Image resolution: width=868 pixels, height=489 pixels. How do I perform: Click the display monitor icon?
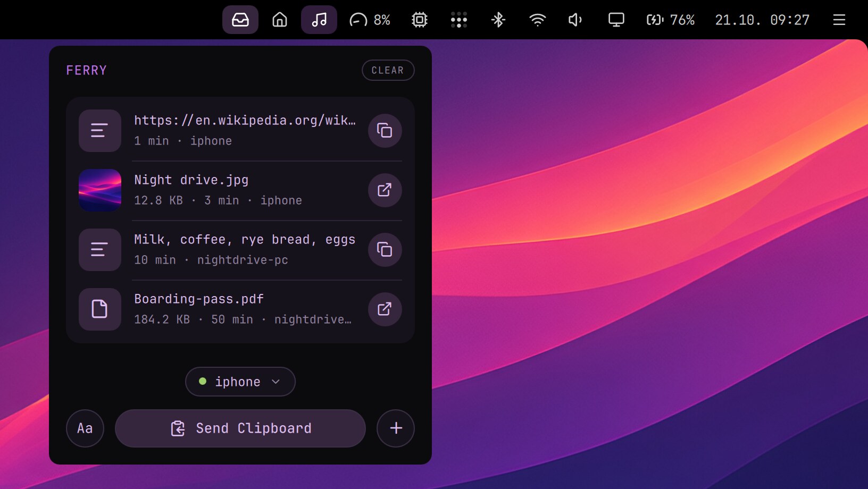coord(616,20)
